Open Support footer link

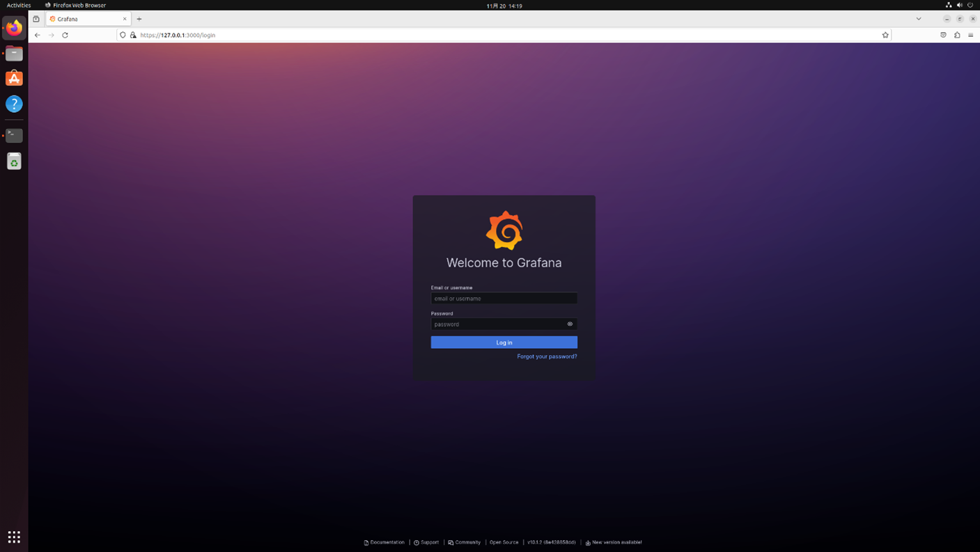[x=426, y=542]
